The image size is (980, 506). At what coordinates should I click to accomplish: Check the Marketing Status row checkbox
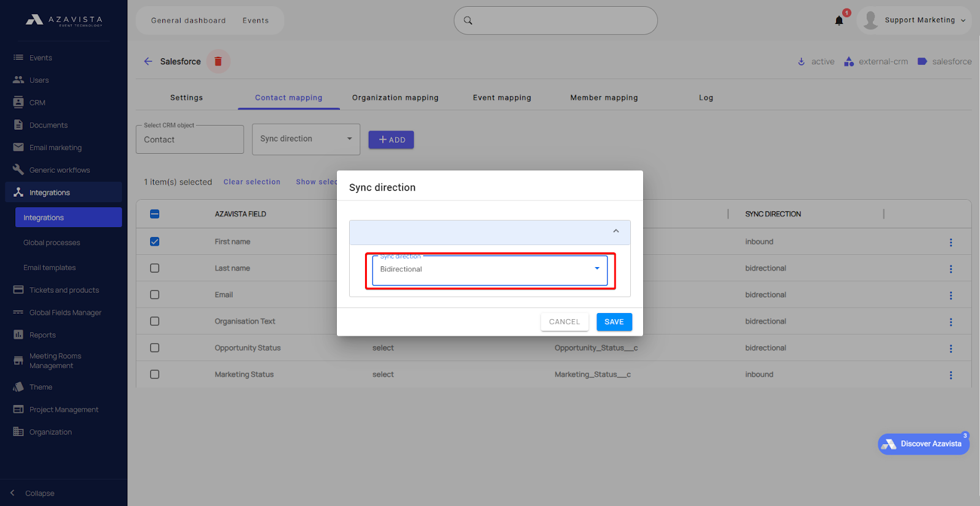pyautogui.click(x=155, y=374)
